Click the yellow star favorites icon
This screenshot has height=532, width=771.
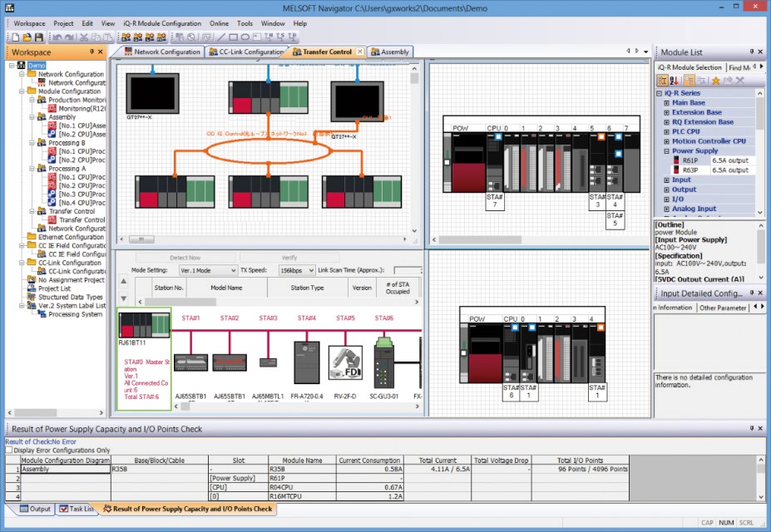point(715,80)
